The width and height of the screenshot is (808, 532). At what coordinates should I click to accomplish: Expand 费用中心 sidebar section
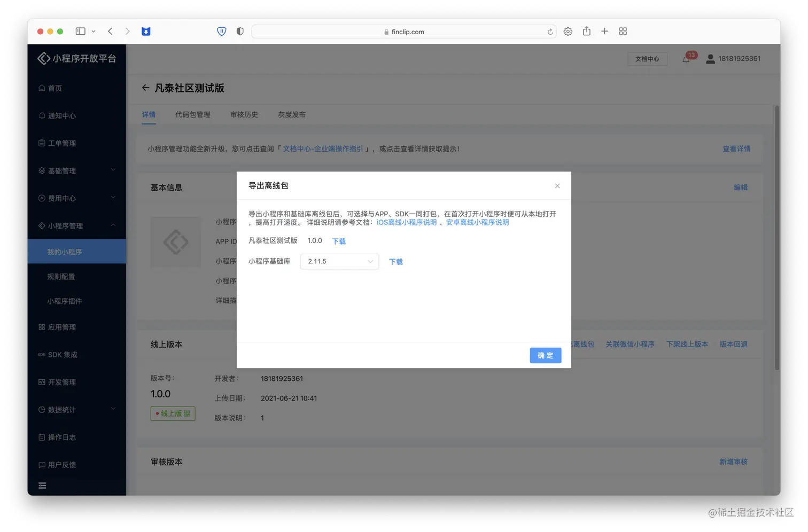point(77,198)
